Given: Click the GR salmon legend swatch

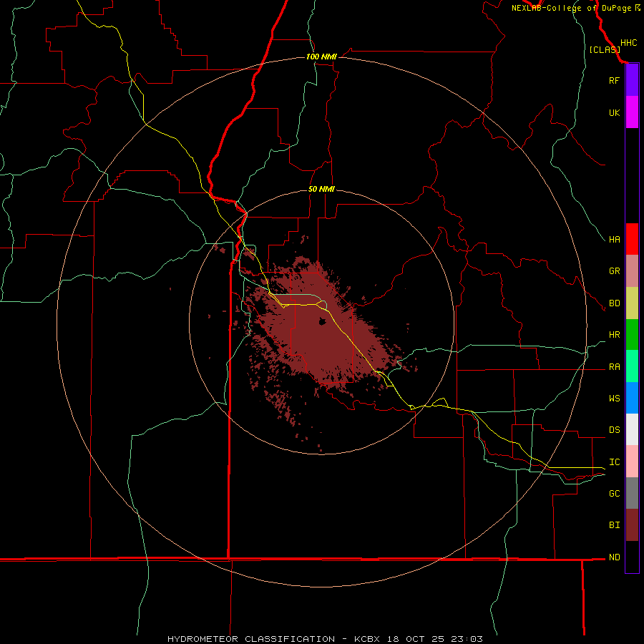Looking at the screenshot, I should click(632, 271).
